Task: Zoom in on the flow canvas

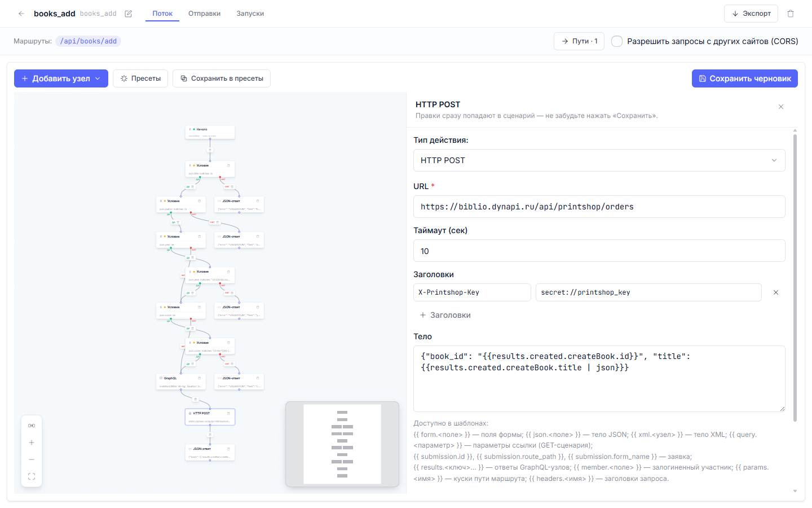Action: point(32,443)
